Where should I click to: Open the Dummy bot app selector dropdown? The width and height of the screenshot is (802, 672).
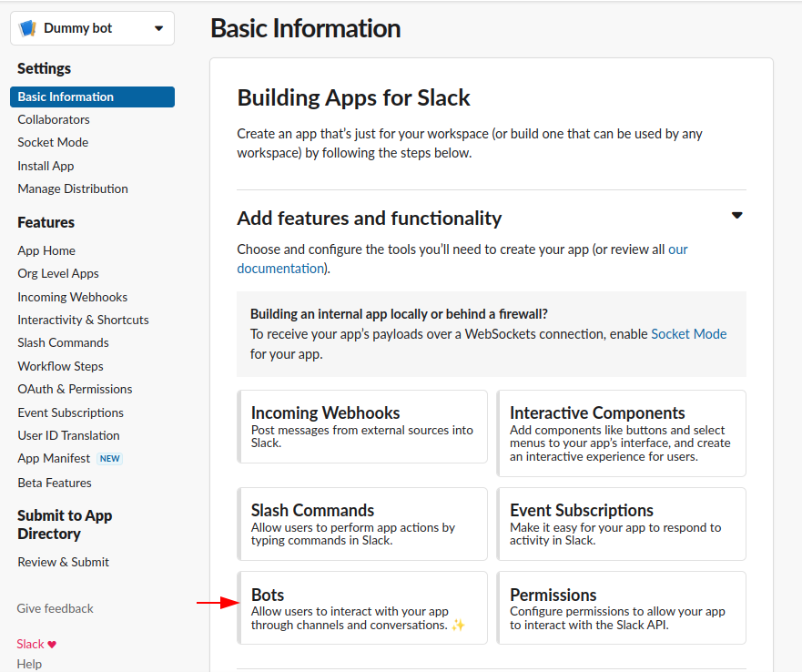point(158,28)
